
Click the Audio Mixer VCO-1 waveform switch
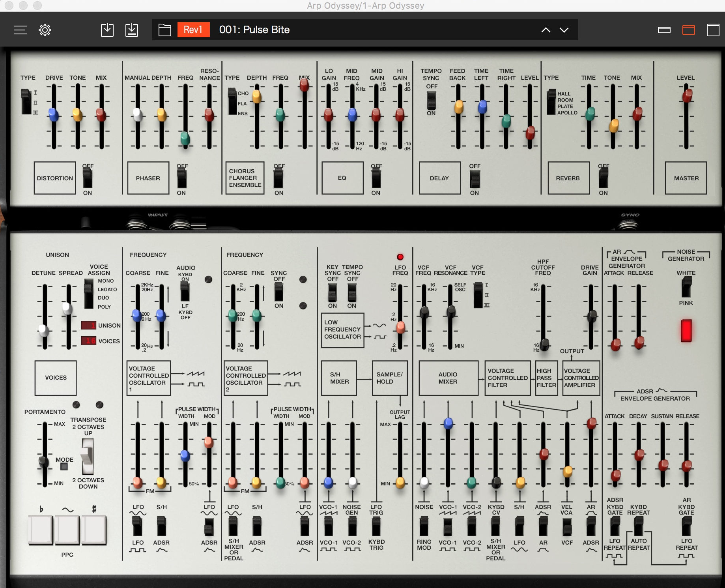[x=448, y=526]
